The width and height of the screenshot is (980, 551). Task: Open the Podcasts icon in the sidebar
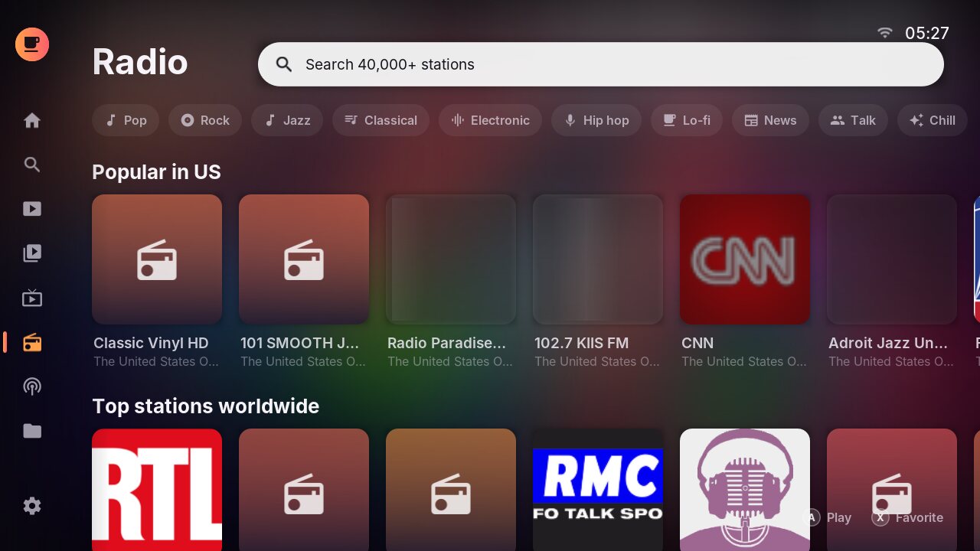(32, 386)
